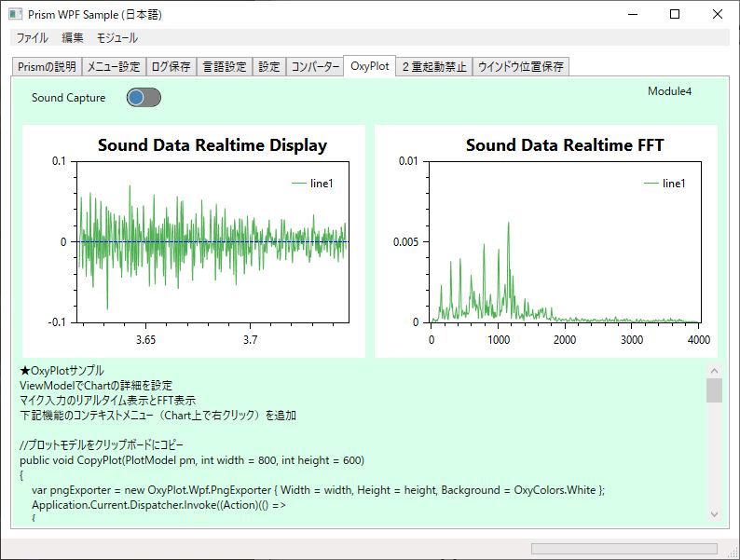Click scroll down arrow of text box

pos(714,514)
